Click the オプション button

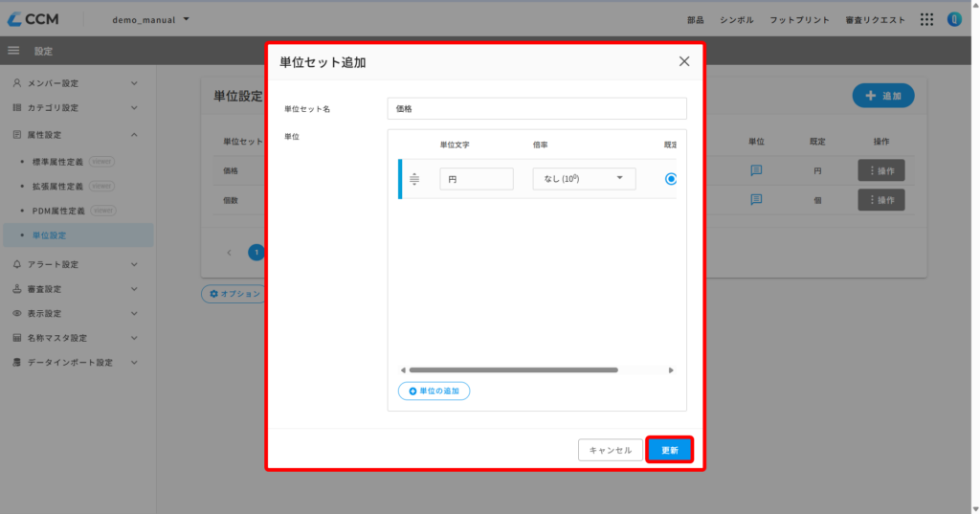234,294
